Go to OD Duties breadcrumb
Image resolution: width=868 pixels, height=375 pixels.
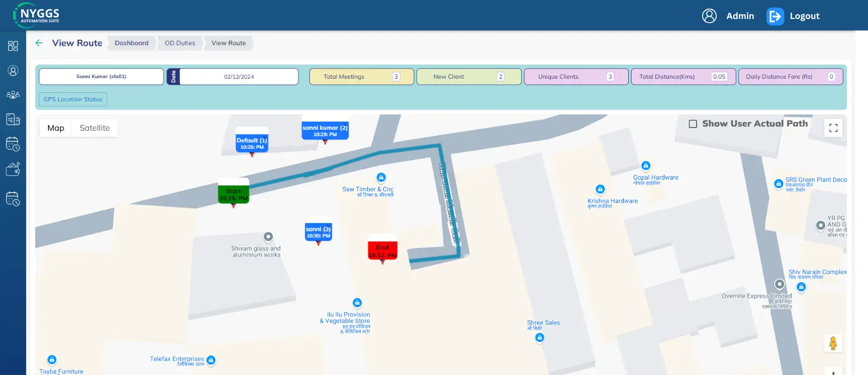click(x=180, y=43)
